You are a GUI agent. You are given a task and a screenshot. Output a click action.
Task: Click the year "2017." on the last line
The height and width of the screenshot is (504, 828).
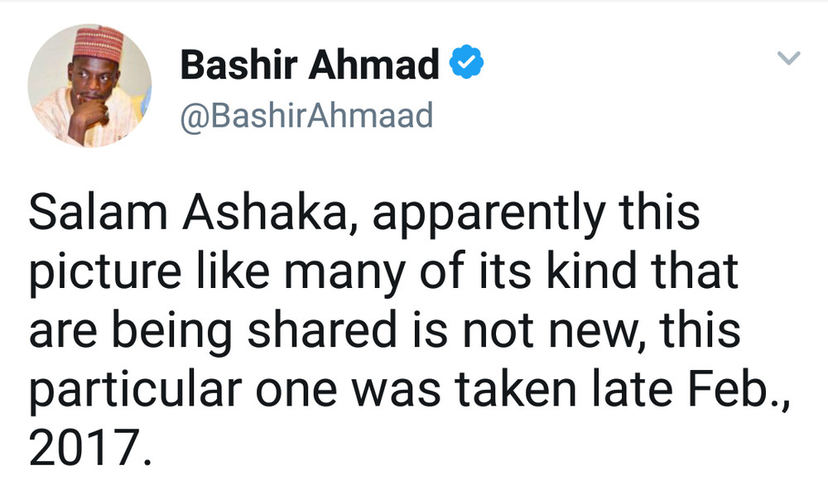pos(89,447)
